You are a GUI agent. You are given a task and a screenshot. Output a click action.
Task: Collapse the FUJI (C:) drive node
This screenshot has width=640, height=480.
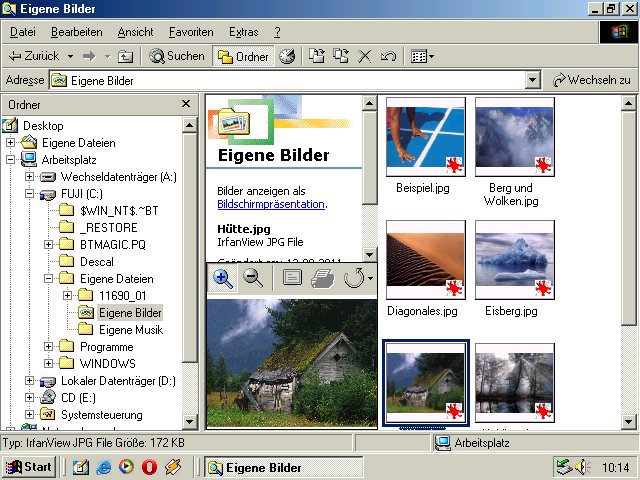coord(29,193)
